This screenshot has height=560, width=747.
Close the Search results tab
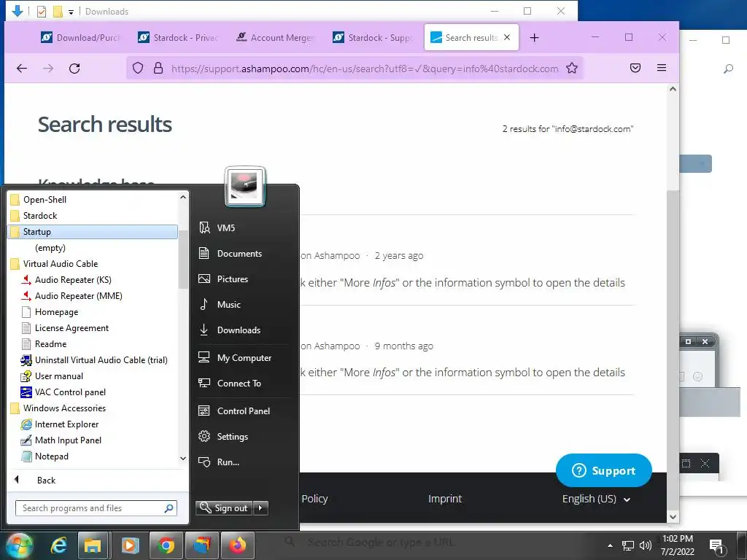click(x=507, y=37)
